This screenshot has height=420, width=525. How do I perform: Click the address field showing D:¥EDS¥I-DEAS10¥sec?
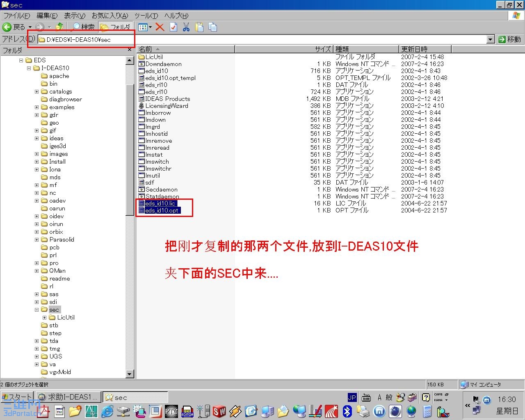[x=262, y=39]
